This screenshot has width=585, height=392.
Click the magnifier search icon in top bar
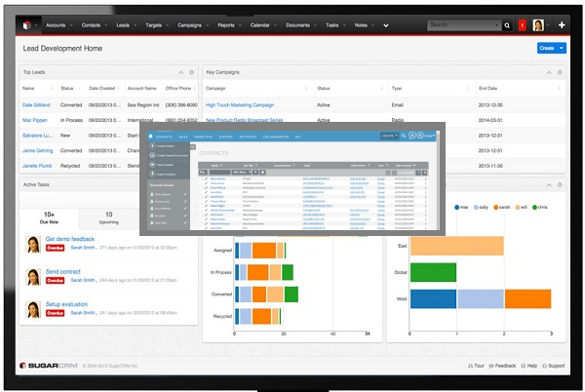point(507,25)
